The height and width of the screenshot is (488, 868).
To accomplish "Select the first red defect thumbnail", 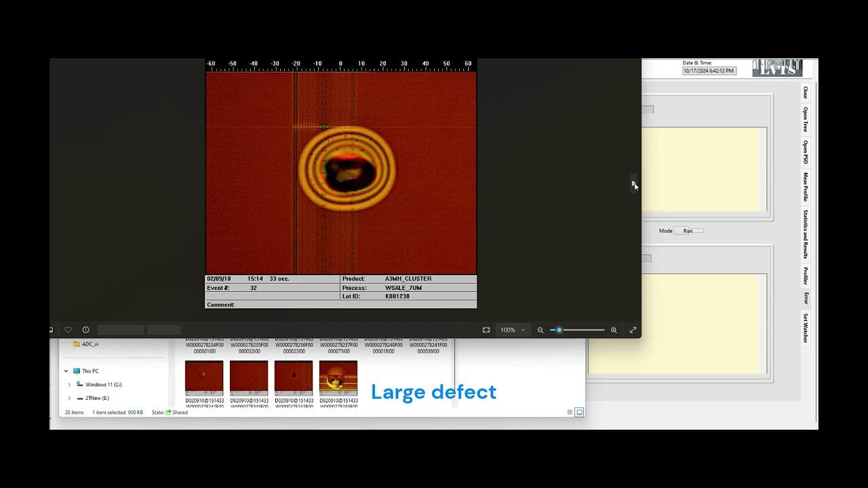I will (204, 378).
